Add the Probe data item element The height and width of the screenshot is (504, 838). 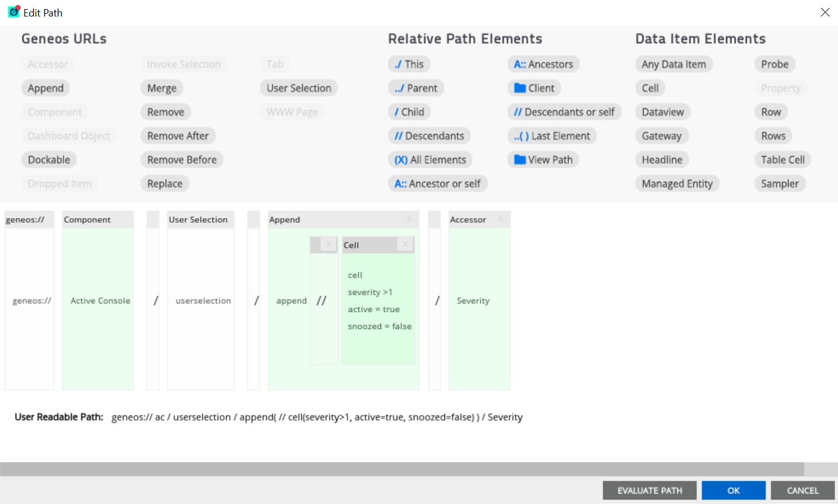775,64
